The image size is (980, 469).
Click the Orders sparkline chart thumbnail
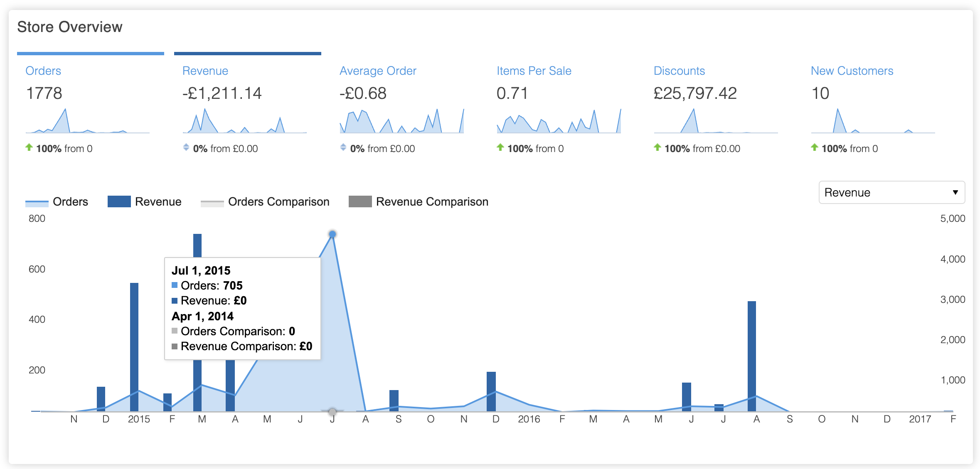(x=87, y=121)
